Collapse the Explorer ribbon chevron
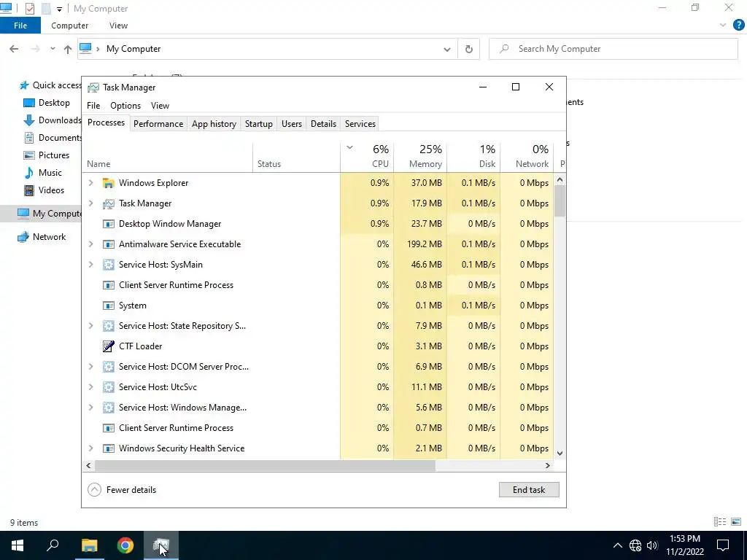 tap(723, 26)
